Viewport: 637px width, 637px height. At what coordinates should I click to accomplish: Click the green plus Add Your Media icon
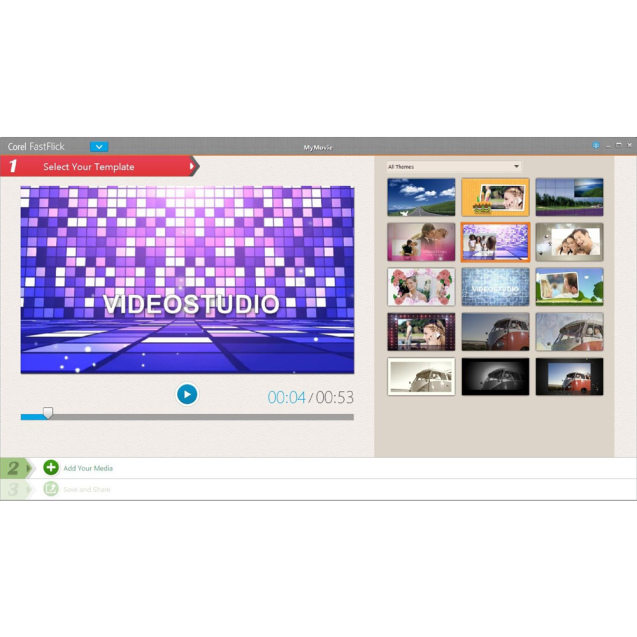[x=51, y=468]
